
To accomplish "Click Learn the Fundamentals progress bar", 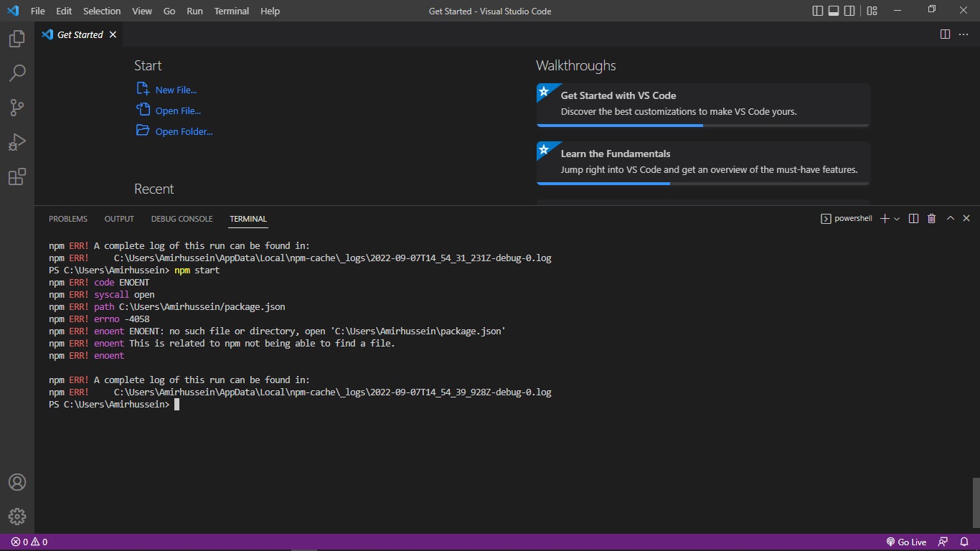I will [x=703, y=184].
